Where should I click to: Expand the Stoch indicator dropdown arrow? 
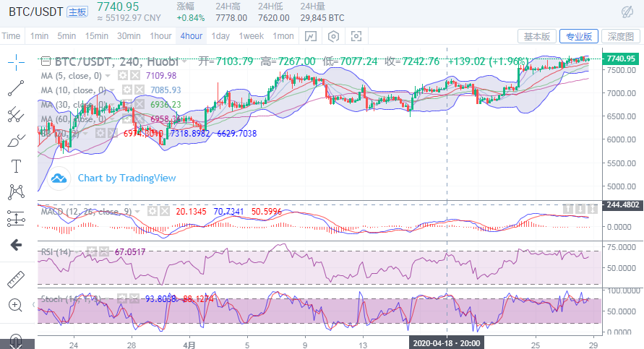click(x=108, y=299)
